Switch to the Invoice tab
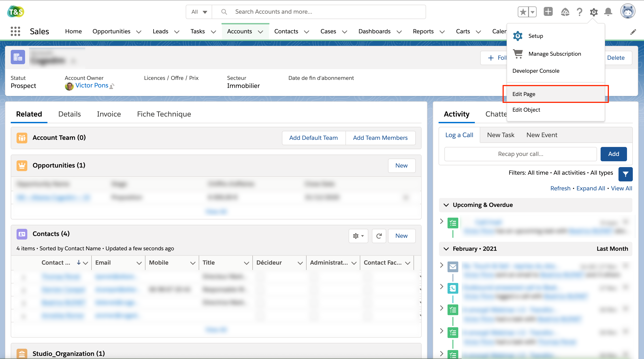 (x=109, y=114)
